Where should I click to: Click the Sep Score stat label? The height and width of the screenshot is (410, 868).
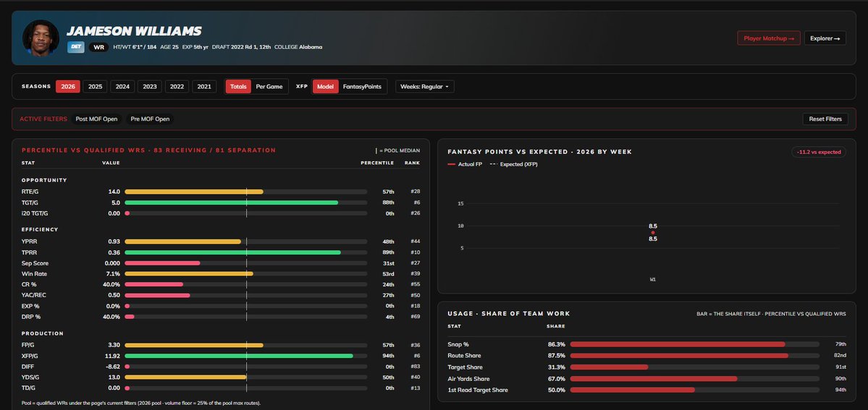click(x=33, y=263)
